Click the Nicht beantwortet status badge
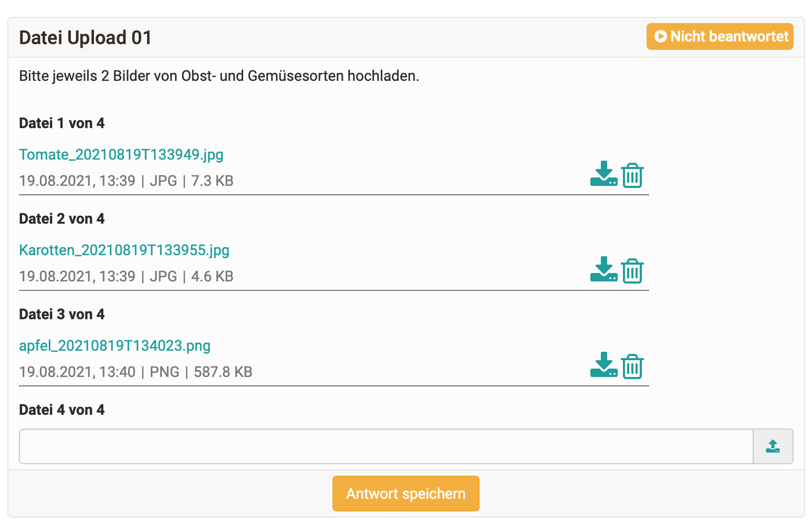The height and width of the screenshot is (524, 812). pos(720,37)
